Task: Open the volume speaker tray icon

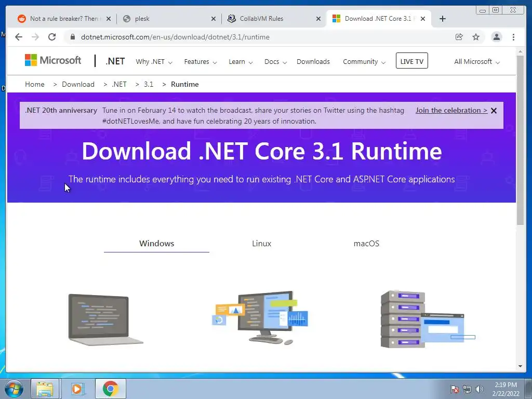Action: coord(480,389)
